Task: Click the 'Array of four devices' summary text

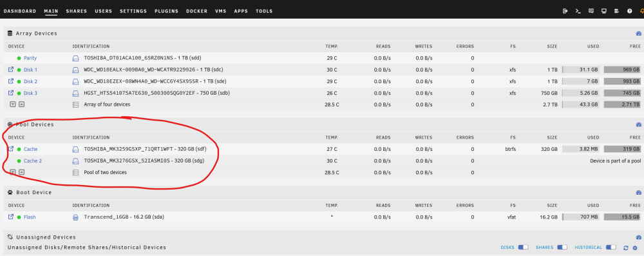Action: 107,104
